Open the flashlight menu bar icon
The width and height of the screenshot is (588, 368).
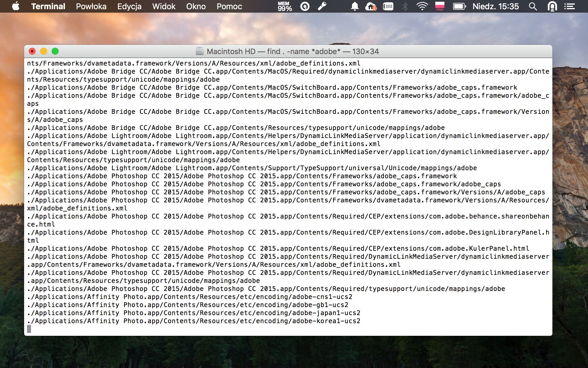coord(322,6)
